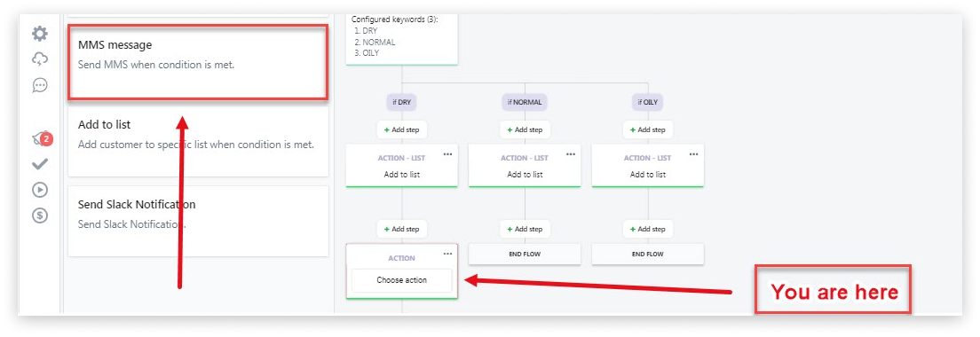The image size is (980, 337).
Task: Click END FLOW block under NORMAL branch
Action: 525,254
